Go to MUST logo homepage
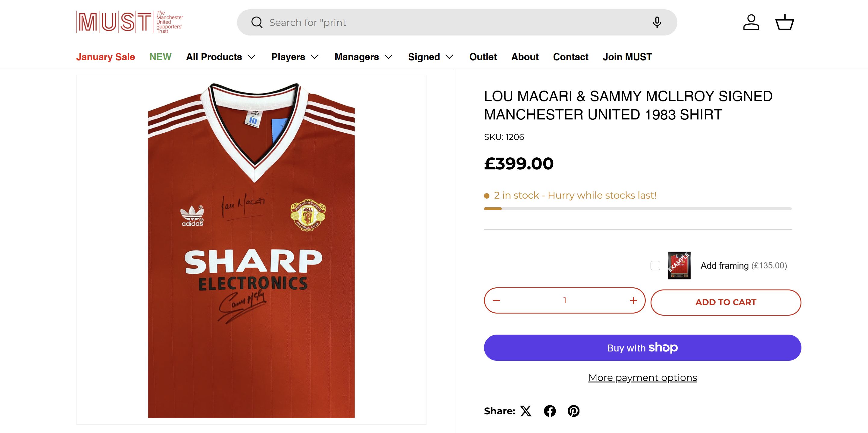868x433 pixels. tap(130, 22)
